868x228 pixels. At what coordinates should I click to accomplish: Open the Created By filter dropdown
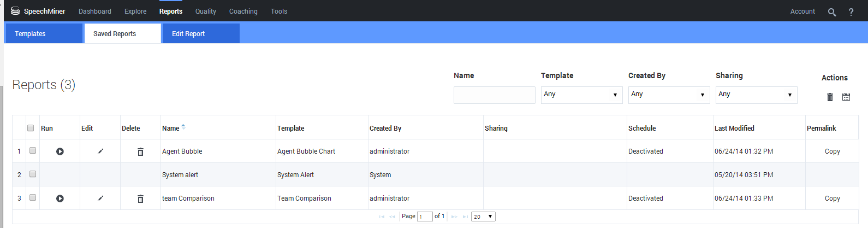(x=669, y=95)
